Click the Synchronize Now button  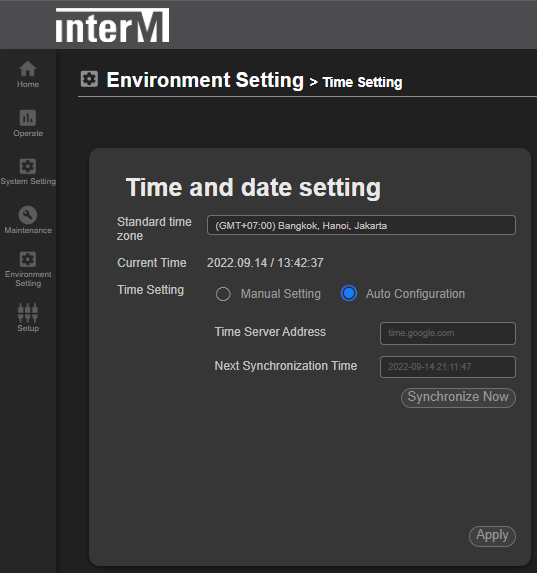tap(458, 398)
